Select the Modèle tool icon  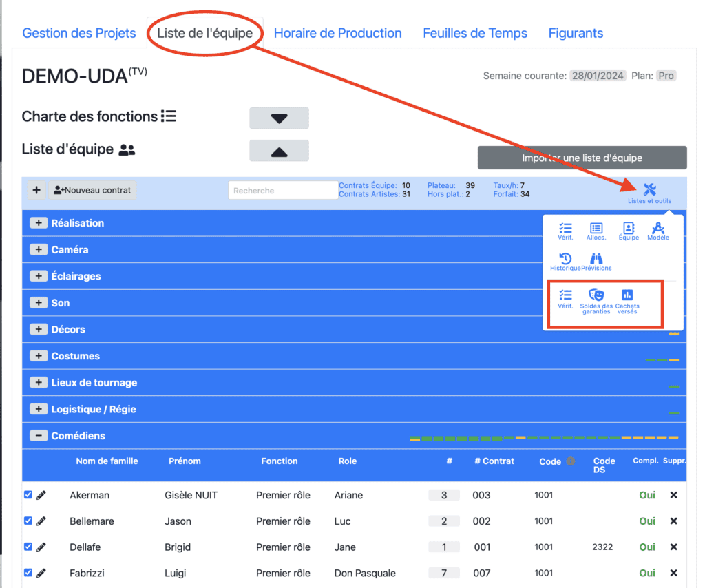658,231
